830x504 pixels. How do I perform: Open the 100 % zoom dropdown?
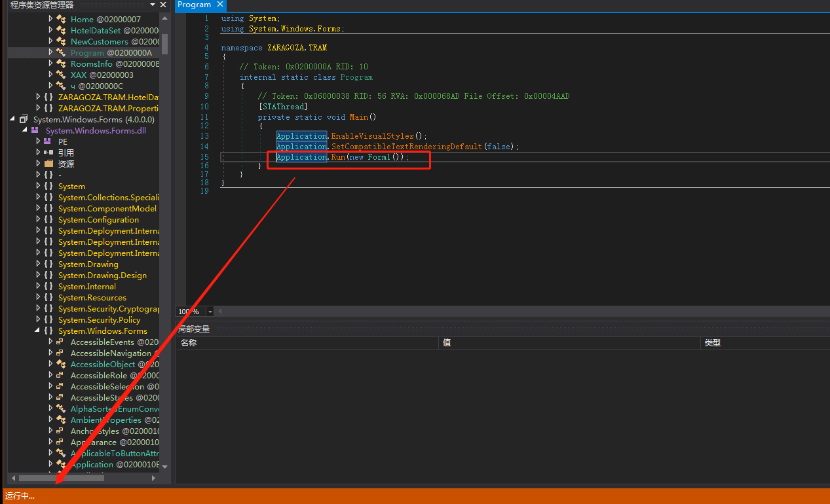210,312
